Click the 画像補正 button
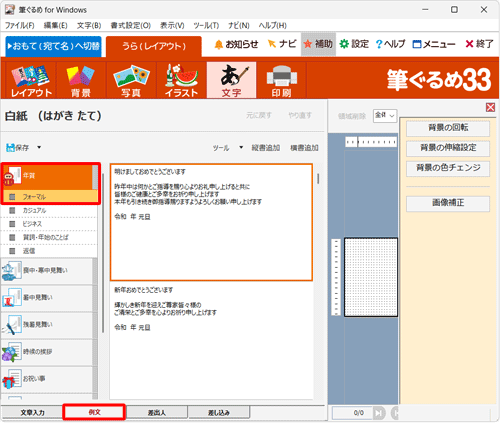 point(448,203)
